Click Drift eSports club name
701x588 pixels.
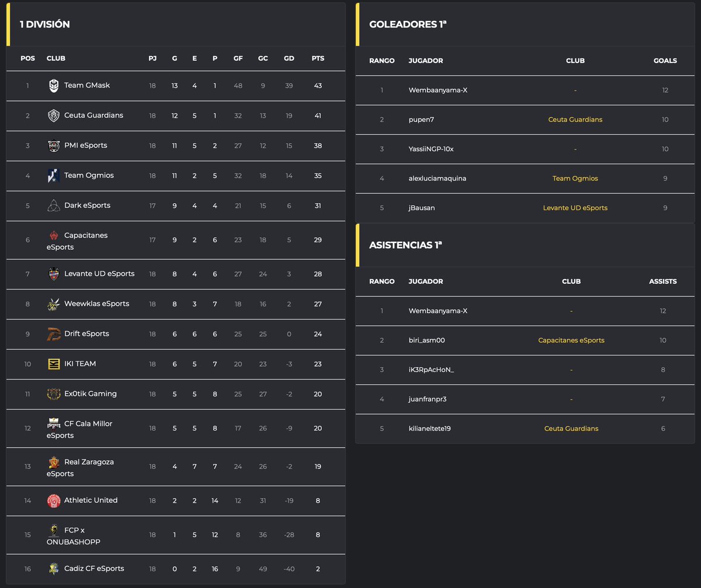pos(86,334)
